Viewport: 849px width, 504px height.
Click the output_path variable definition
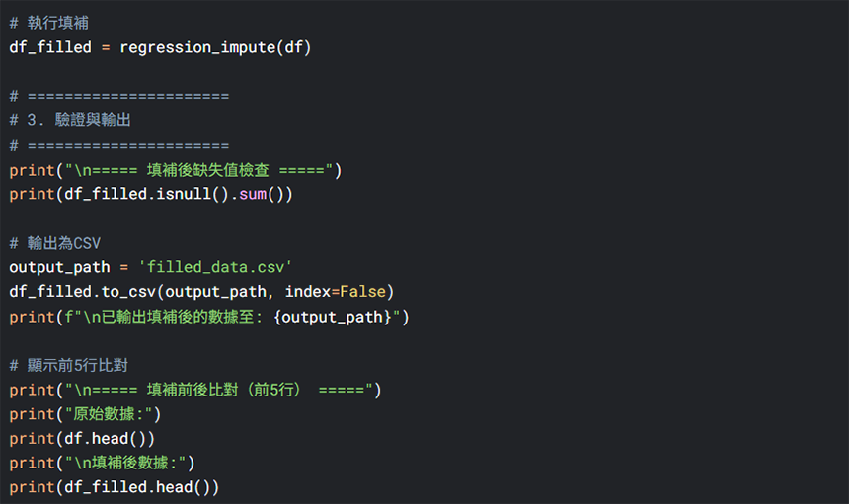click(59, 267)
